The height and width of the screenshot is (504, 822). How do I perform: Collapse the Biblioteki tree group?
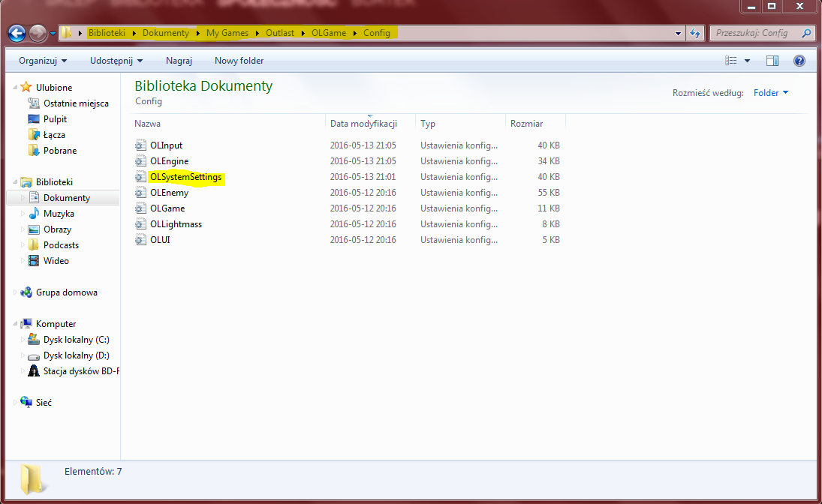tap(15, 181)
